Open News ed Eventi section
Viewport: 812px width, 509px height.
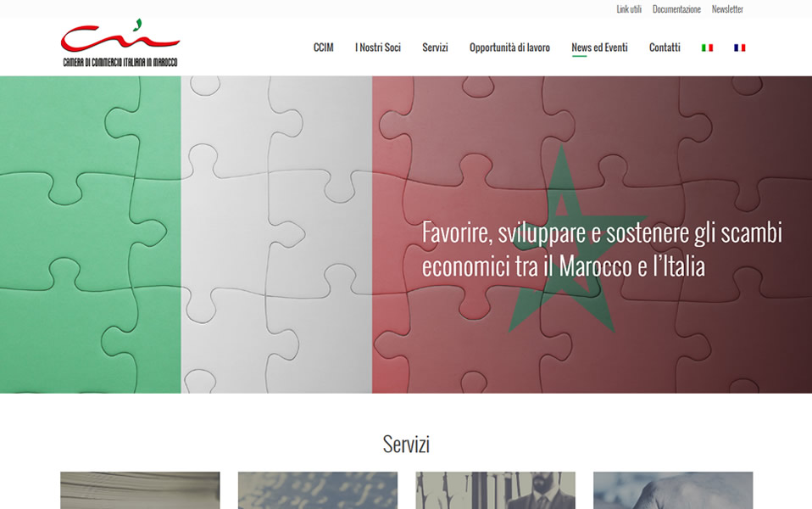coord(600,48)
